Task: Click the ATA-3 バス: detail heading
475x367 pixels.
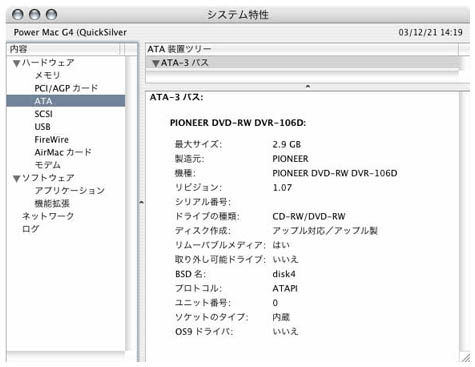Action: click(x=176, y=97)
